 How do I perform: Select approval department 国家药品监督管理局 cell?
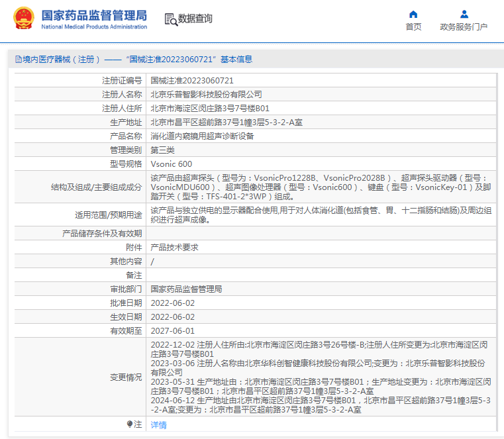186,289
